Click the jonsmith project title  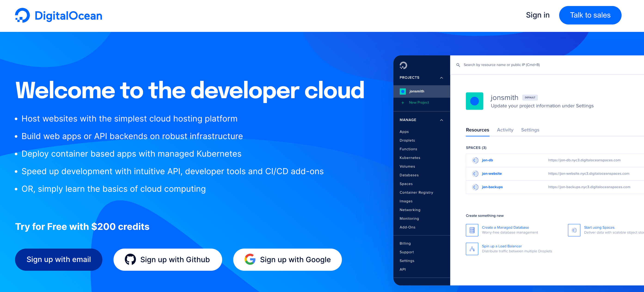pyautogui.click(x=504, y=98)
